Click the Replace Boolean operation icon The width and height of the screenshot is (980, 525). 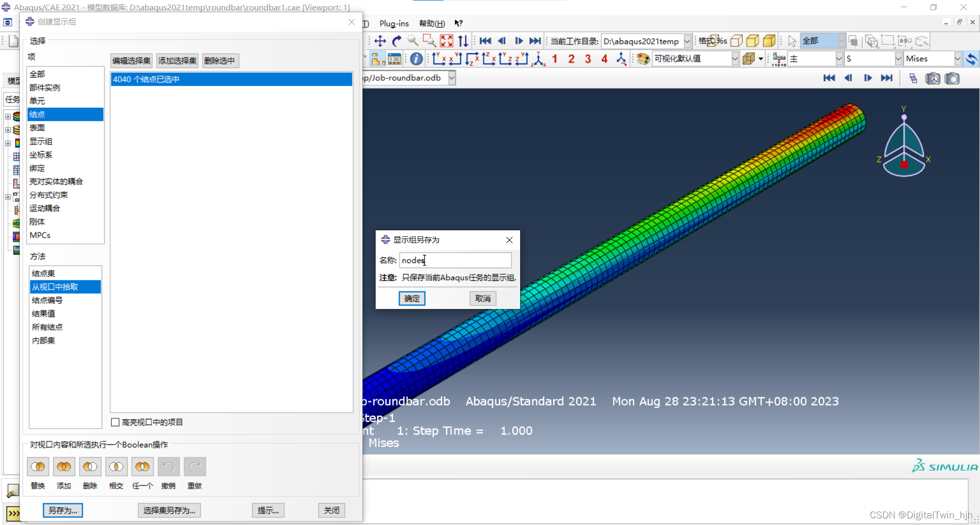[x=38, y=466]
